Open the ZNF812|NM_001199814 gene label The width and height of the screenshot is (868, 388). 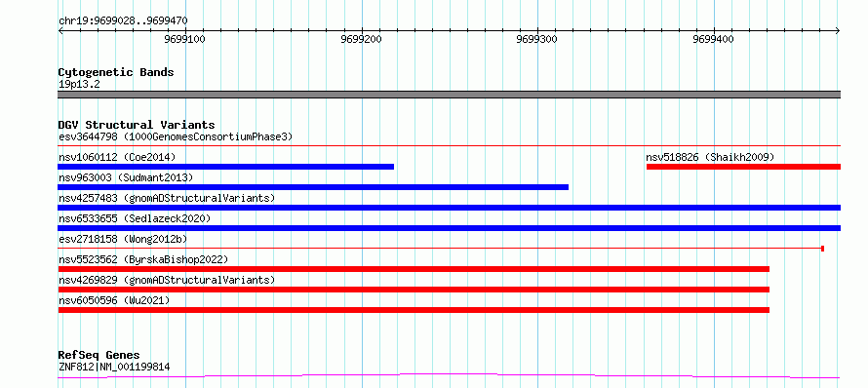114,367
